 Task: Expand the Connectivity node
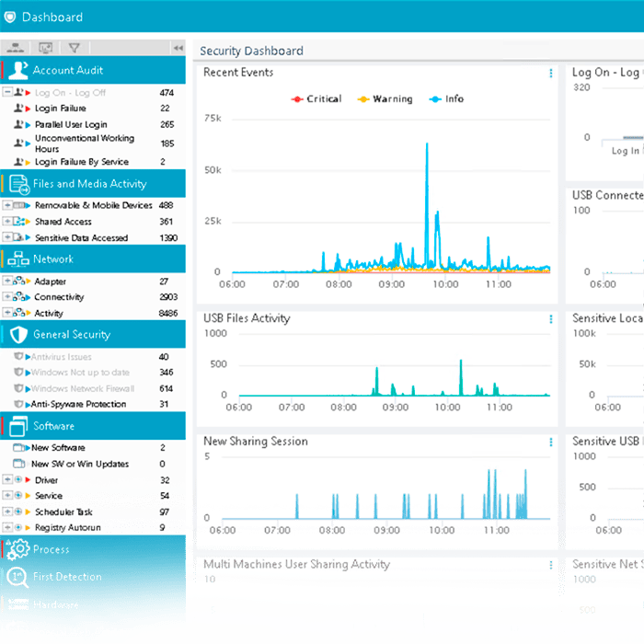pyautogui.click(x=7, y=296)
